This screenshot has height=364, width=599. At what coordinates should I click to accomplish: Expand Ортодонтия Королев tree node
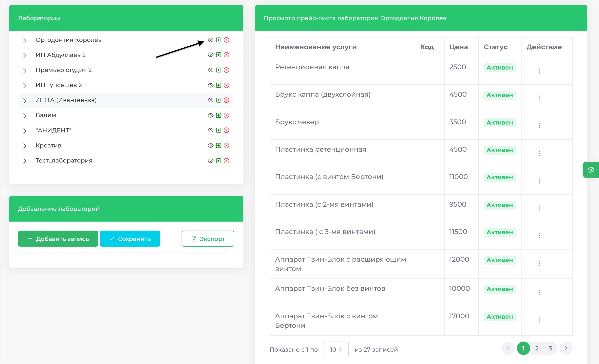click(x=25, y=40)
